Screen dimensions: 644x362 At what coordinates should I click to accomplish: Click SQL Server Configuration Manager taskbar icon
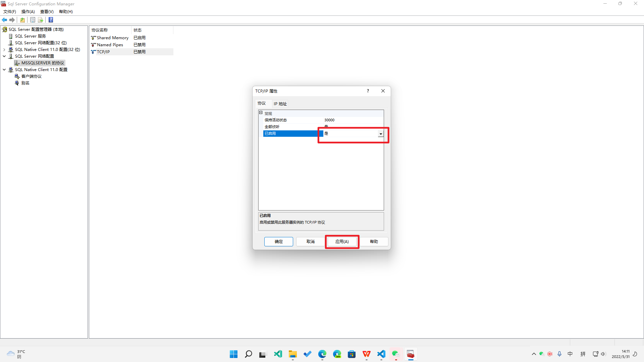pyautogui.click(x=411, y=354)
